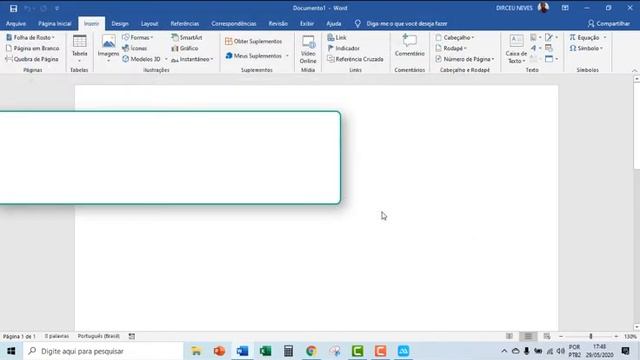Switch to Print Layout view

pos(528,336)
